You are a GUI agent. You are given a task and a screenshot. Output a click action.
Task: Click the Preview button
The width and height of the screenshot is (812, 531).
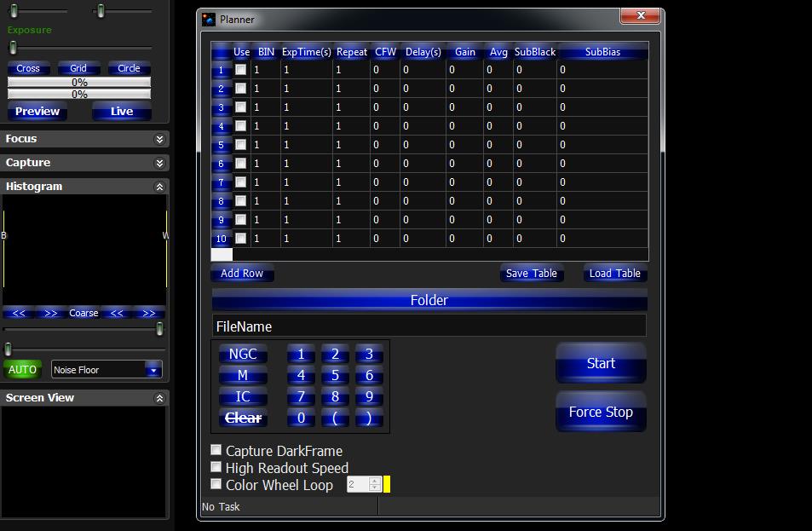pyautogui.click(x=37, y=112)
